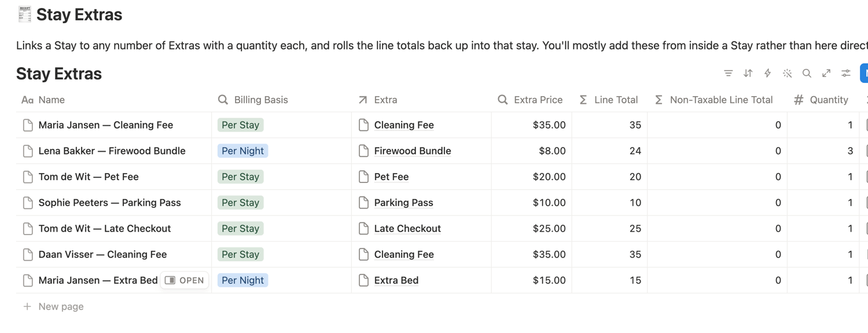The width and height of the screenshot is (868, 333).
Task: Open the Firewood Bundle relation link
Action: pyautogui.click(x=412, y=151)
